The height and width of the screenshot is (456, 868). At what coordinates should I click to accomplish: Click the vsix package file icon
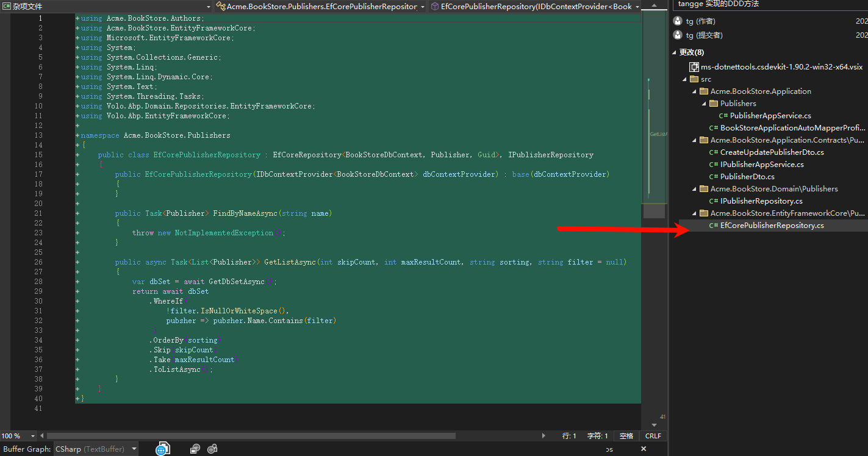pyautogui.click(x=694, y=67)
